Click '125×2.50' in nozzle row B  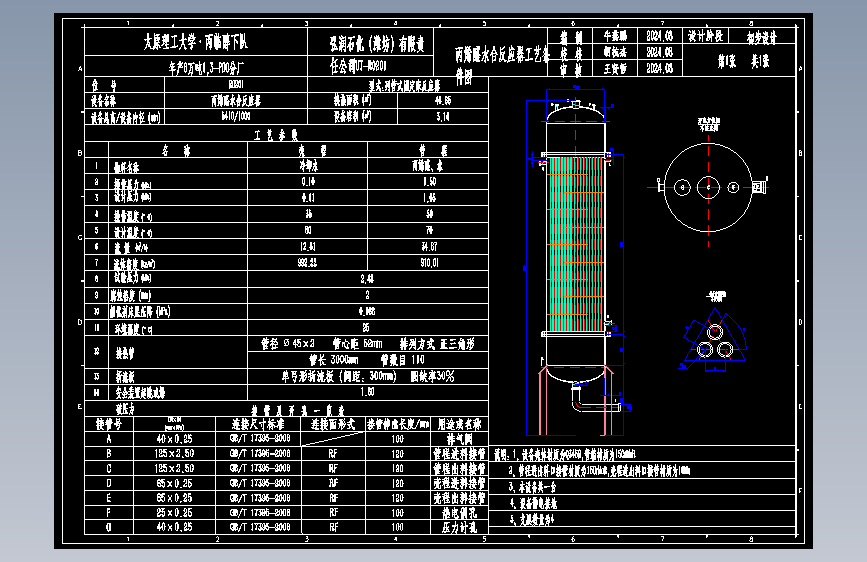coord(174,454)
